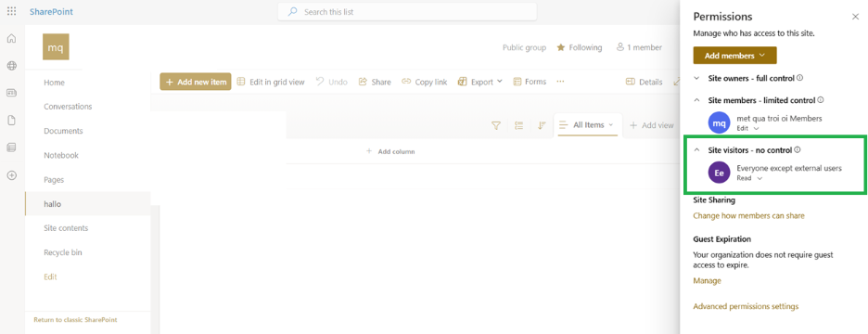
Task: Select the hallo list in navigation
Action: [x=87, y=204]
